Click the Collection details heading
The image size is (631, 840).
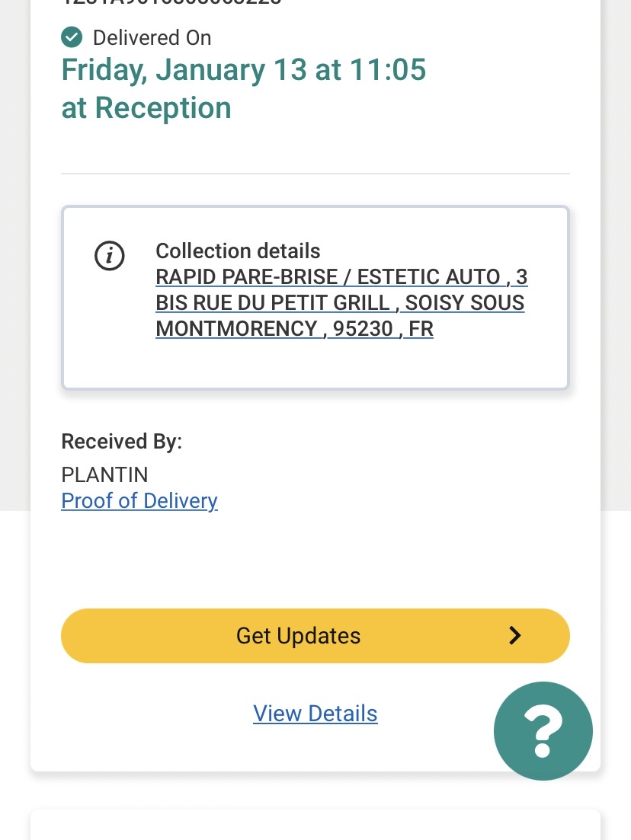tap(238, 251)
